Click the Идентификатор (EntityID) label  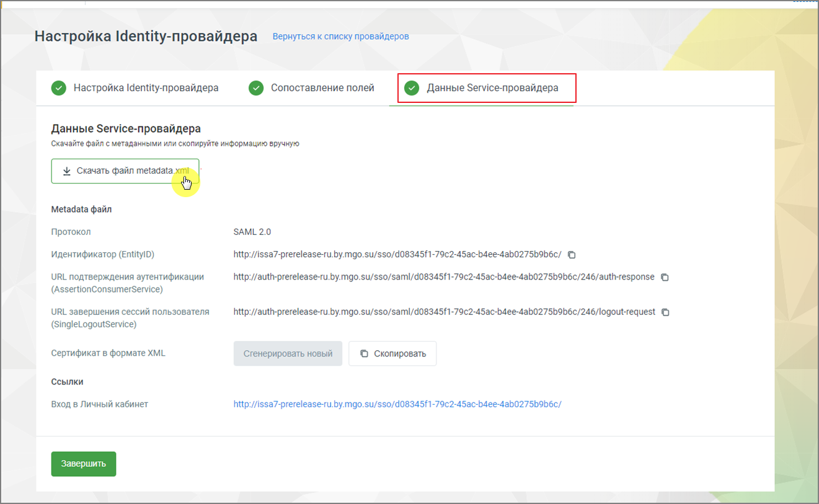[103, 254]
